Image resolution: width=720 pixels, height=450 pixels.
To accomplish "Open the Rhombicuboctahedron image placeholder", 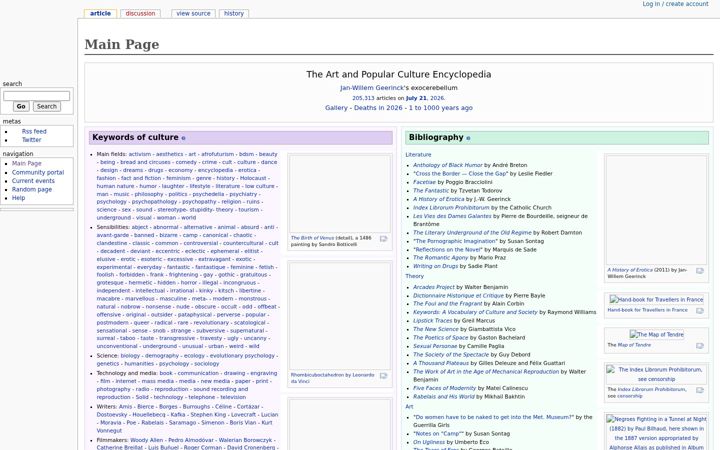I will (x=340, y=316).
